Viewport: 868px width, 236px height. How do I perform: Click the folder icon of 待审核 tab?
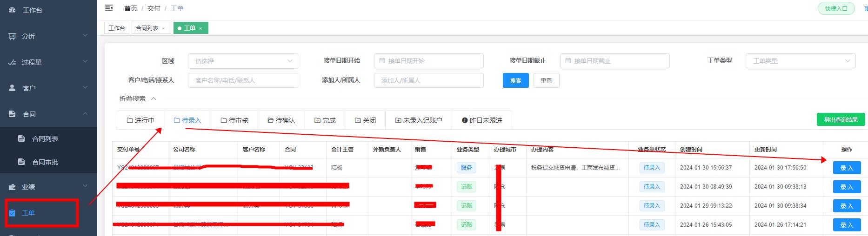point(224,120)
